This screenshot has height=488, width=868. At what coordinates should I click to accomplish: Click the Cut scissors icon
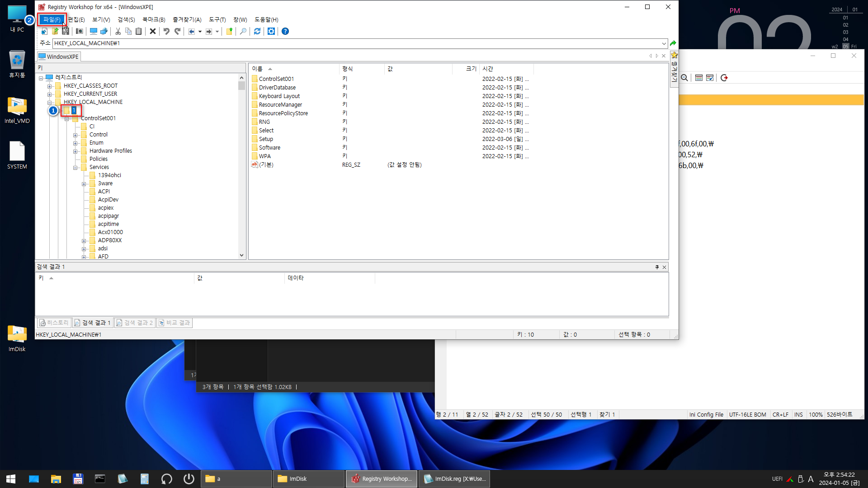point(118,31)
